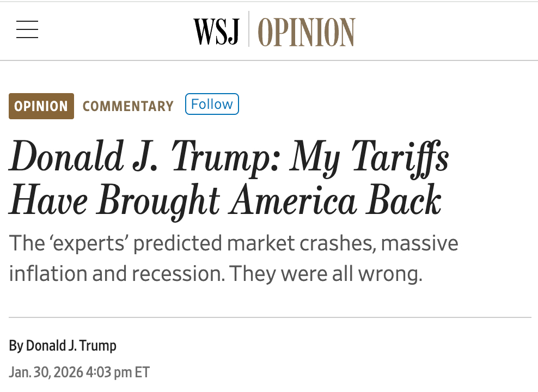The image size is (538, 392).
Task: Click the divider line above the byline
Action: (270, 317)
